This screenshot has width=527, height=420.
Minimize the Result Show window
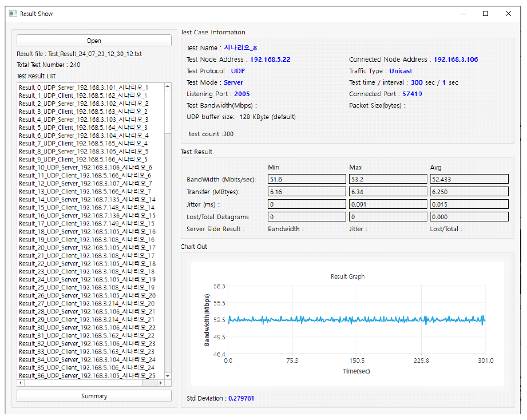(462, 14)
